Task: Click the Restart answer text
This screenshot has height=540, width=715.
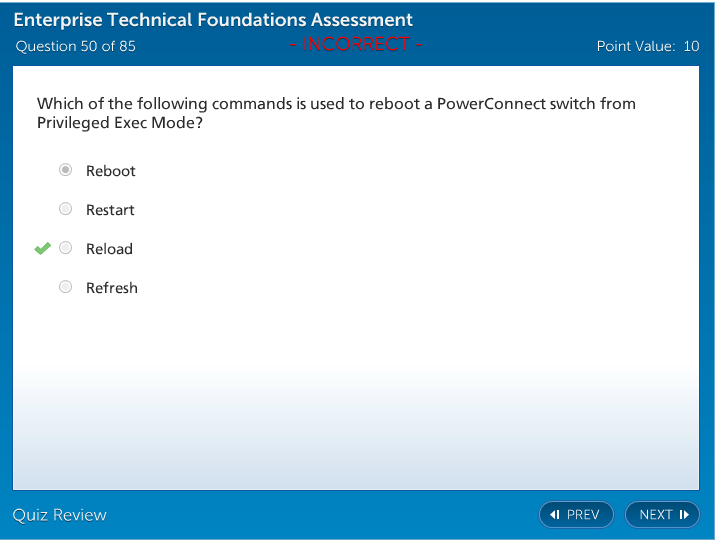Action: pos(110,210)
